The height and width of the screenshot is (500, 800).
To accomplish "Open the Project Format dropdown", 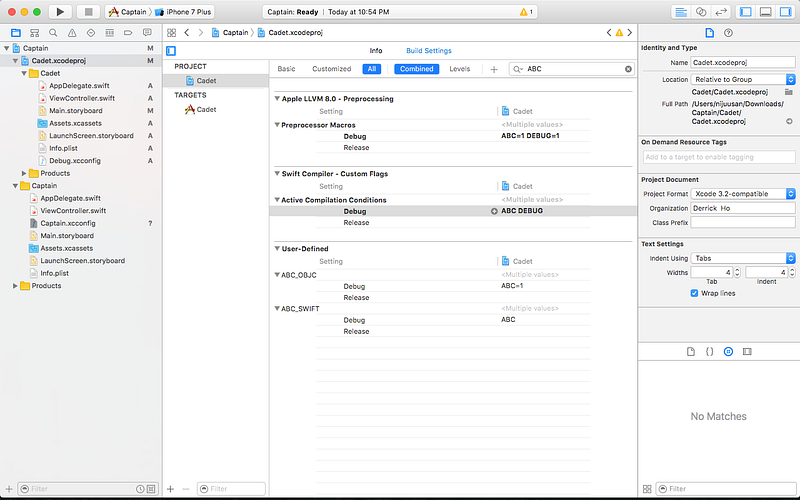I will pos(743,194).
